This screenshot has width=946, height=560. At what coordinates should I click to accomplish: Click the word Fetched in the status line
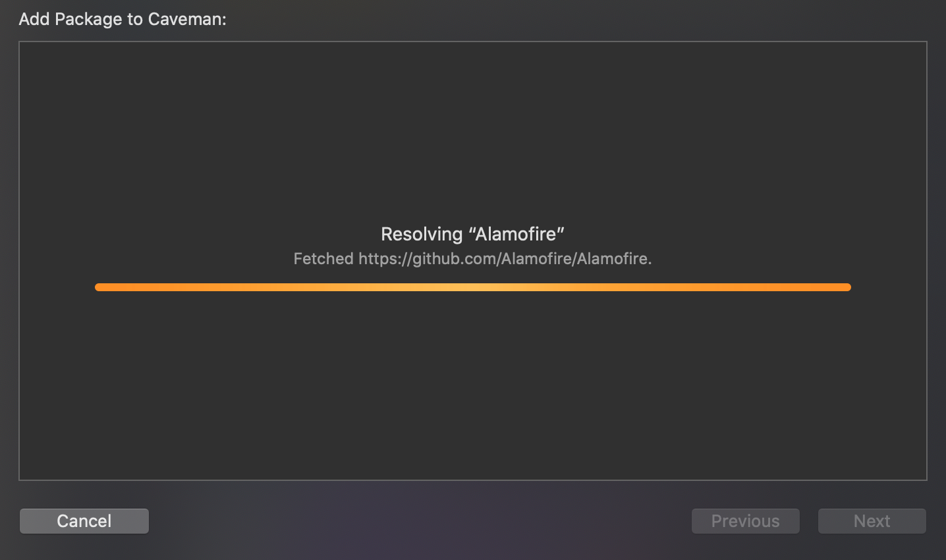(x=323, y=259)
